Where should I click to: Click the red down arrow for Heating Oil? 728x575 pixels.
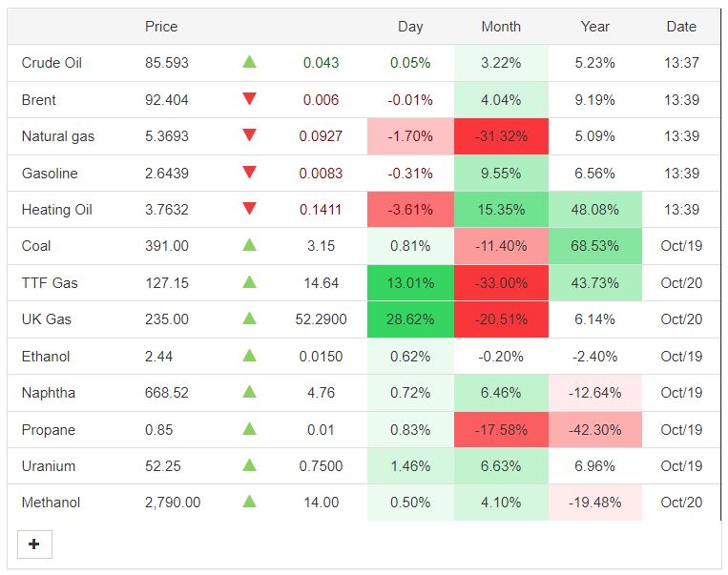[249, 209]
